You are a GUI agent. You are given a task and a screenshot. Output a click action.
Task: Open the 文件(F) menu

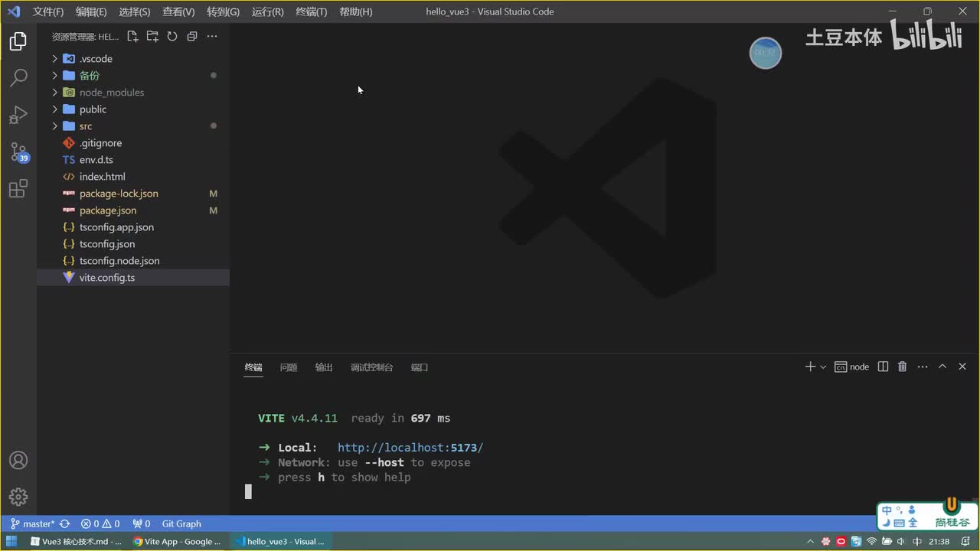(48, 11)
